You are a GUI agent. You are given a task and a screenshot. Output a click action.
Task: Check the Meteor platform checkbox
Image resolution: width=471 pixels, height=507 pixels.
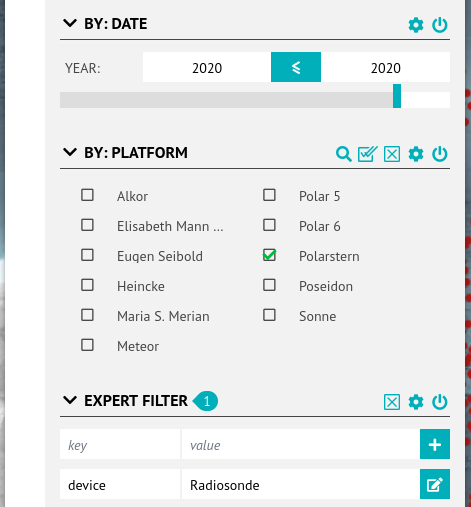point(87,345)
